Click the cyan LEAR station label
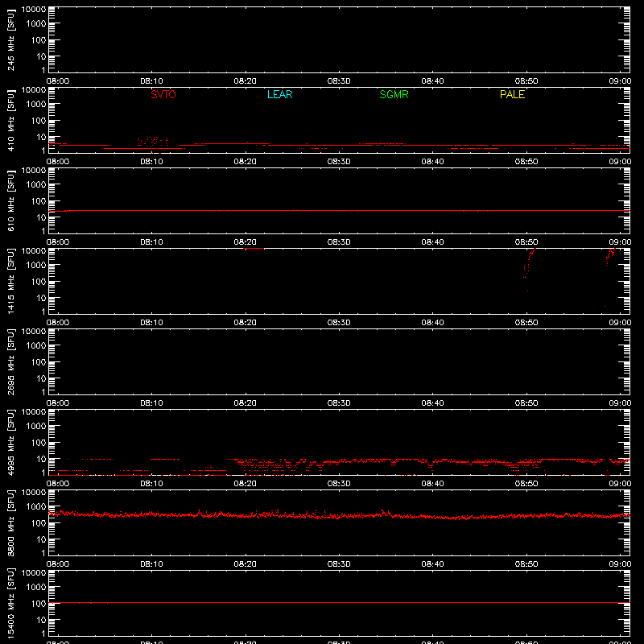Image resolution: width=644 pixels, height=644 pixels. [279, 94]
